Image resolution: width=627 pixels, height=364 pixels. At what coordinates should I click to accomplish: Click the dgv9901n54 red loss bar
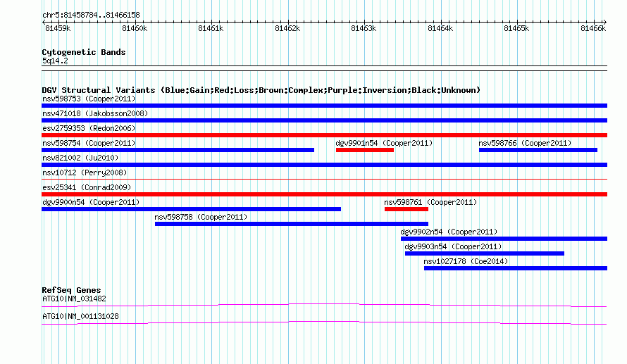365,150
